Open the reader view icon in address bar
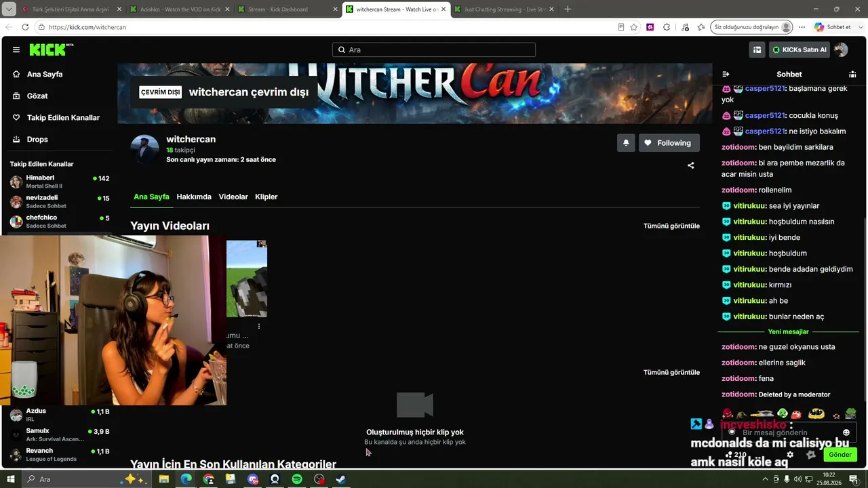This screenshot has width=868, height=488. click(x=620, y=27)
